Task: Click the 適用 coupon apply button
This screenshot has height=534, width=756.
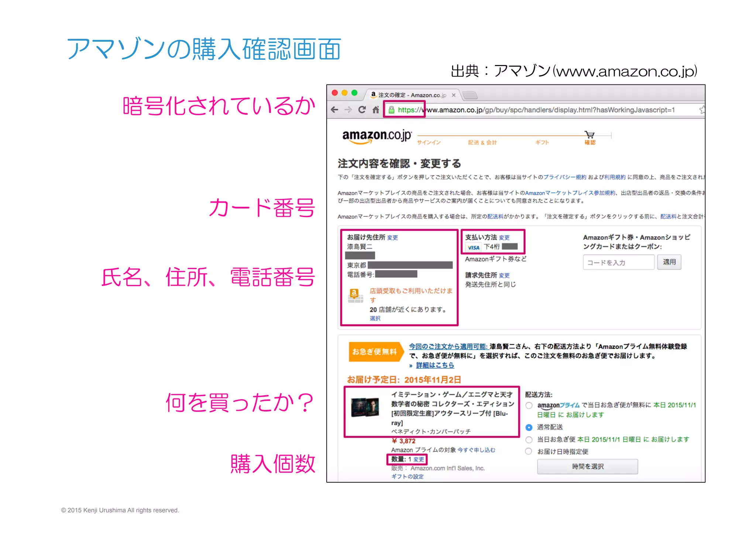Action: [x=669, y=262]
